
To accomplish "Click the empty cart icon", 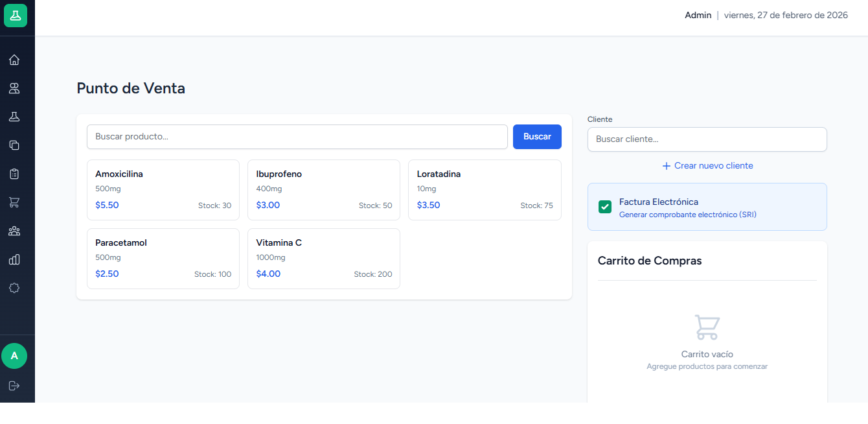I will [x=707, y=327].
